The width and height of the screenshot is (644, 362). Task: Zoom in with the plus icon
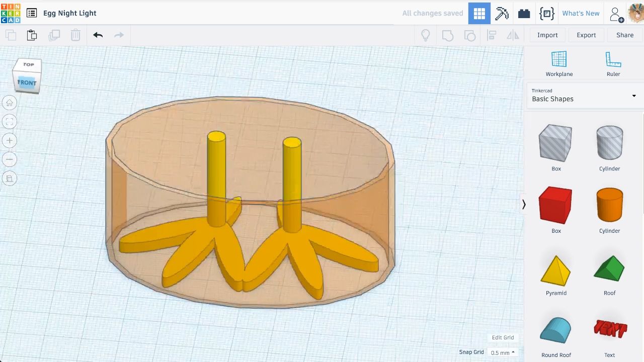[x=10, y=141]
